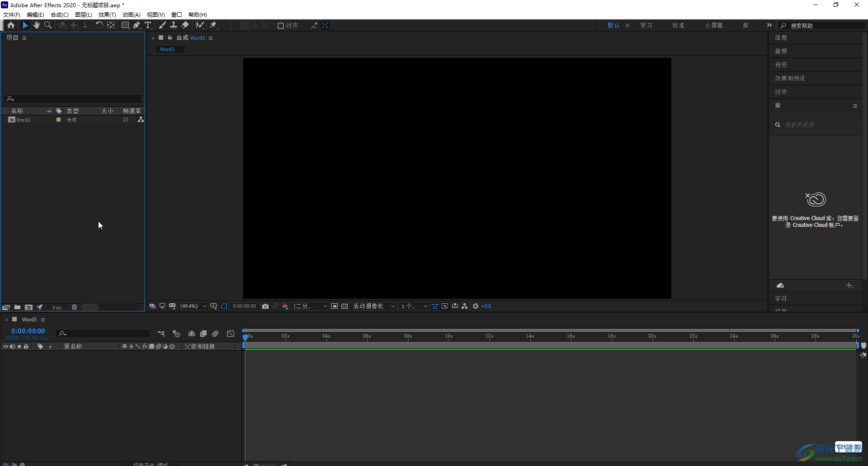Open the 动画(A) menu
This screenshot has height=466, width=868.
(132, 14)
